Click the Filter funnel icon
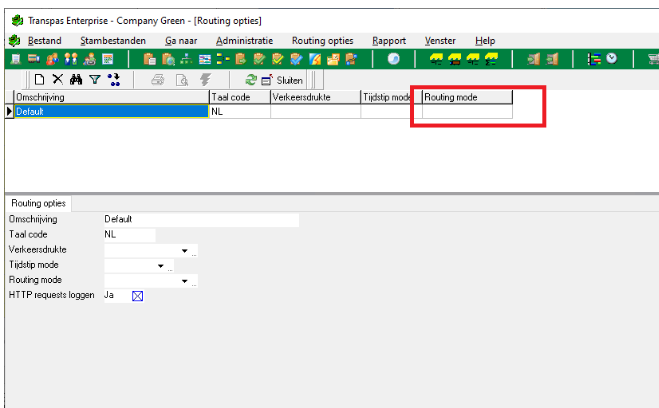This screenshot has height=408, width=659. [x=94, y=79]
